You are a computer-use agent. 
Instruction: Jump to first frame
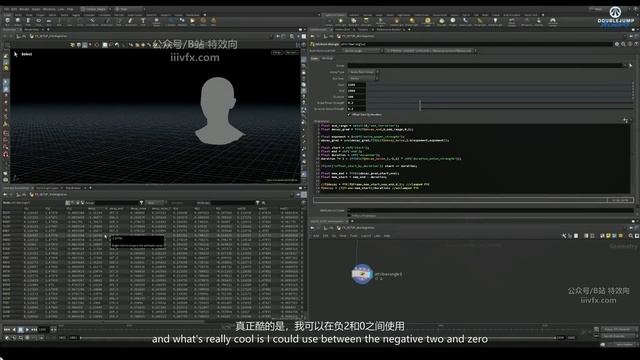7,329
